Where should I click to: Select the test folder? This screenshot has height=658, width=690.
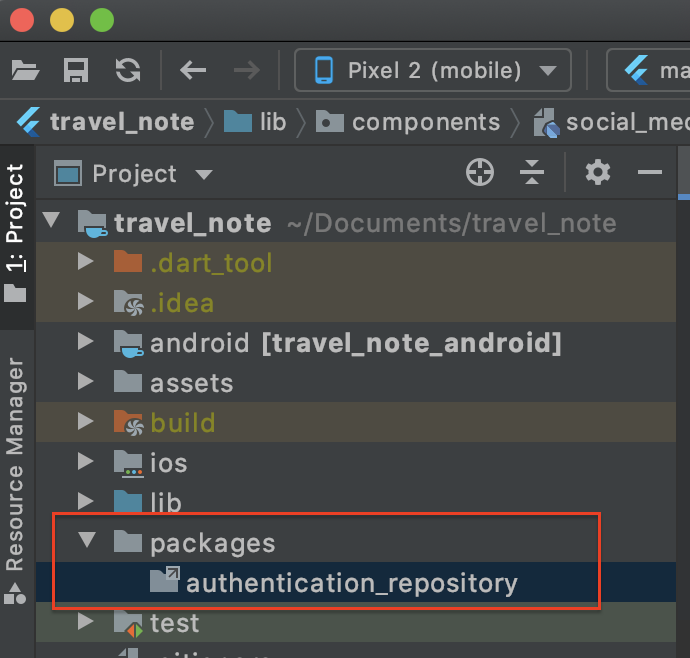356,622
